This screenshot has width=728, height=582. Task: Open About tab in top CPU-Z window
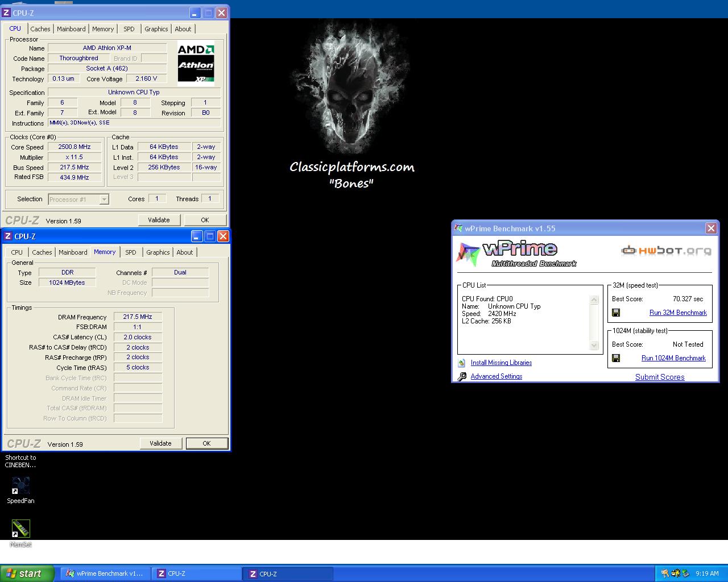pos(183,29)
